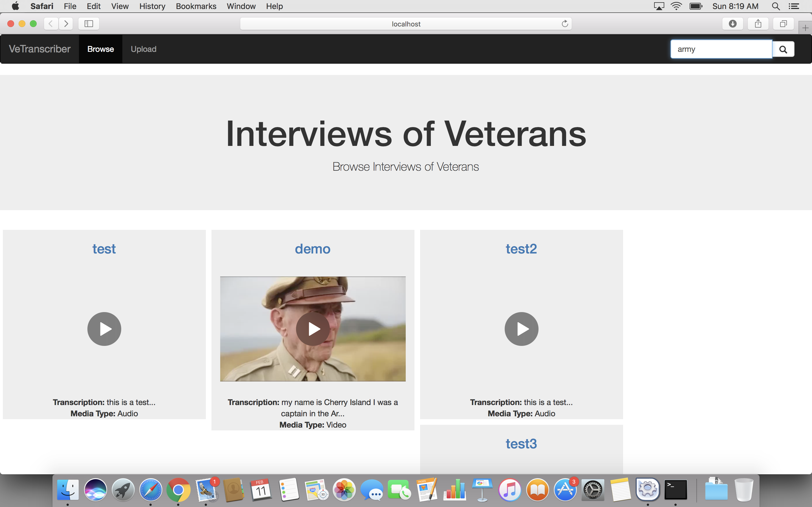Open the Bookmarks menu
The height and width of the screenshot is (507, 812).
pos(196,6)
